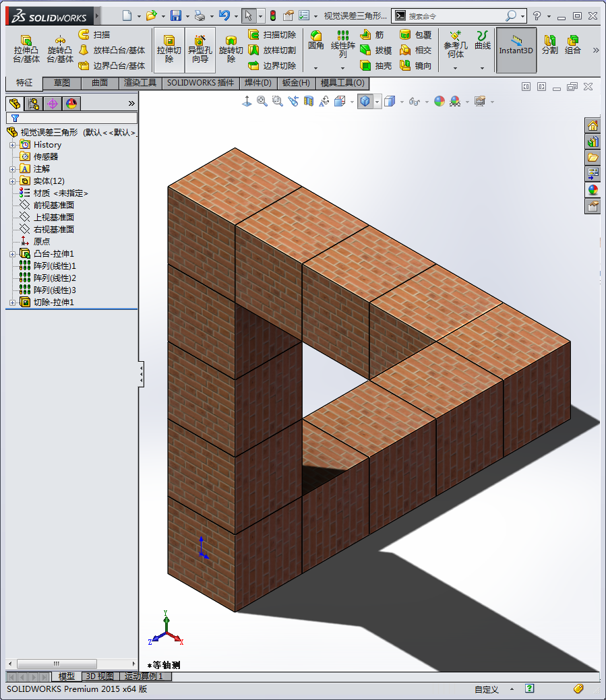Screen dimensions: 606x700
Task: Open the Appearances color ball task pane tab
Action: tap(593, 190)
